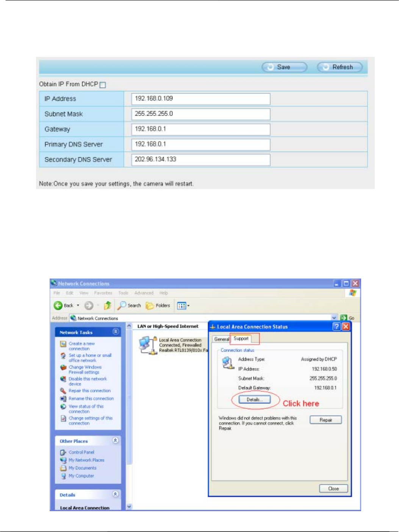Open the View menu in Network Connections
The width and height of the screenshot is (399, 532).
point(84,293)
